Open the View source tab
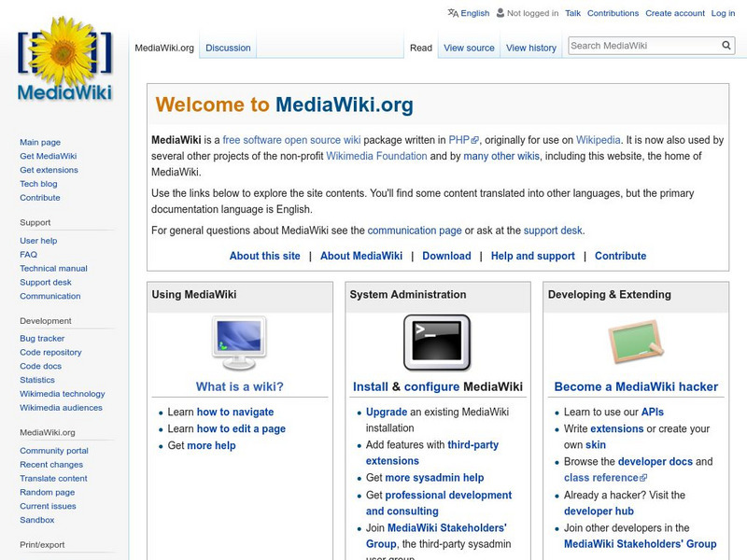The height and width of the screenshot is (560, 747). point(469,47)
